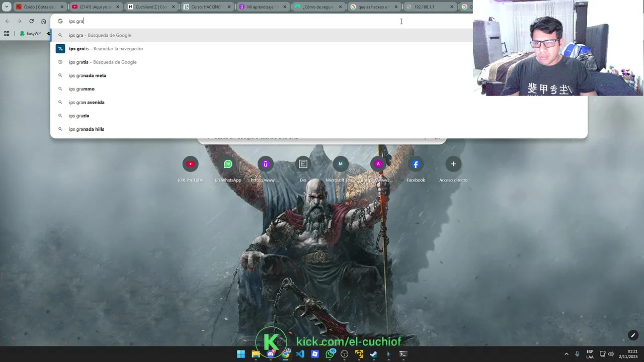Close the 'Curso: HACKING' tab
The width and height of the screenshot is (644, 362).
[229, 7]
